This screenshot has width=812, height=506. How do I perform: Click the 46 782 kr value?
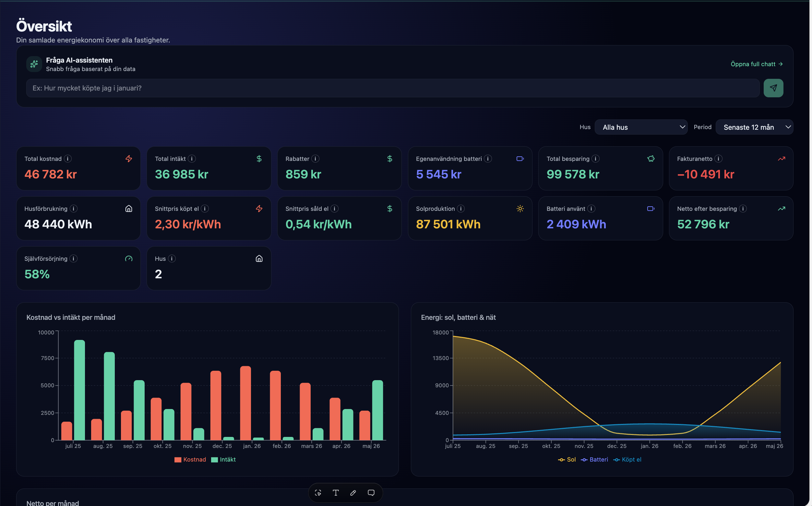(51, 175)
